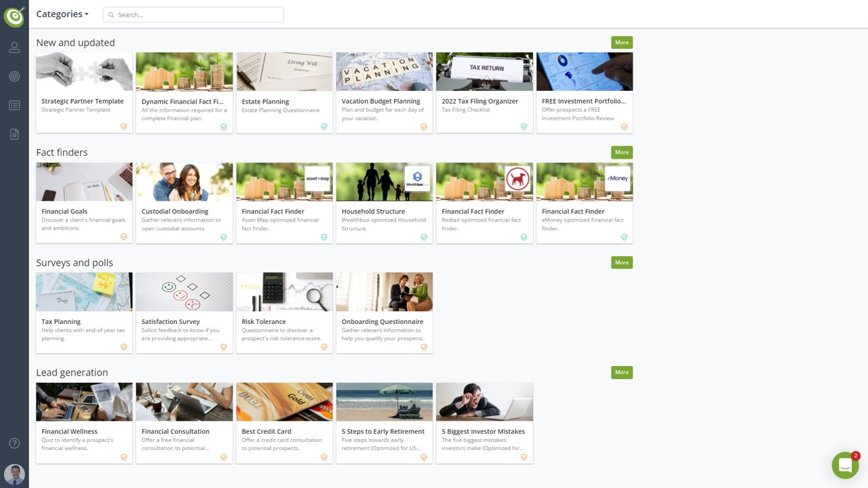868x488 pixels.
Task: Open the Vacation Budget Planning thumbnail
Action: tap(384, 72)
